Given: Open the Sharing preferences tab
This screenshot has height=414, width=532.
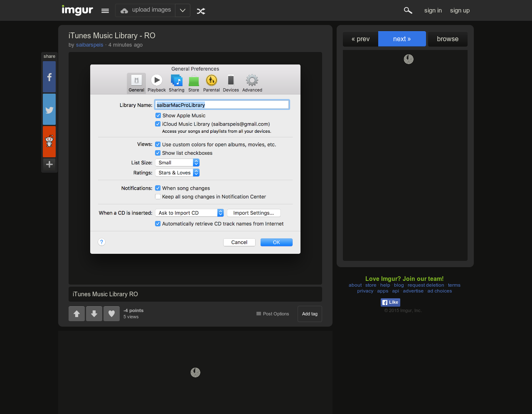Looking at the screenshot, I should click(177, 83).
